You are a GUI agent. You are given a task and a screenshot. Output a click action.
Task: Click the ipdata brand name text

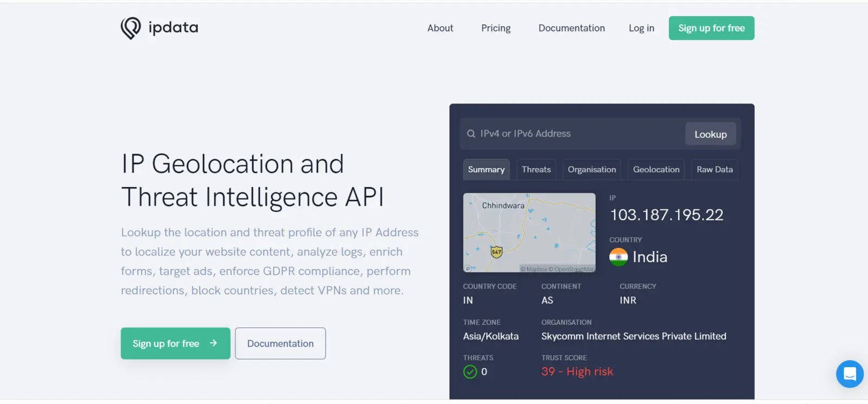tap(174, 28)
